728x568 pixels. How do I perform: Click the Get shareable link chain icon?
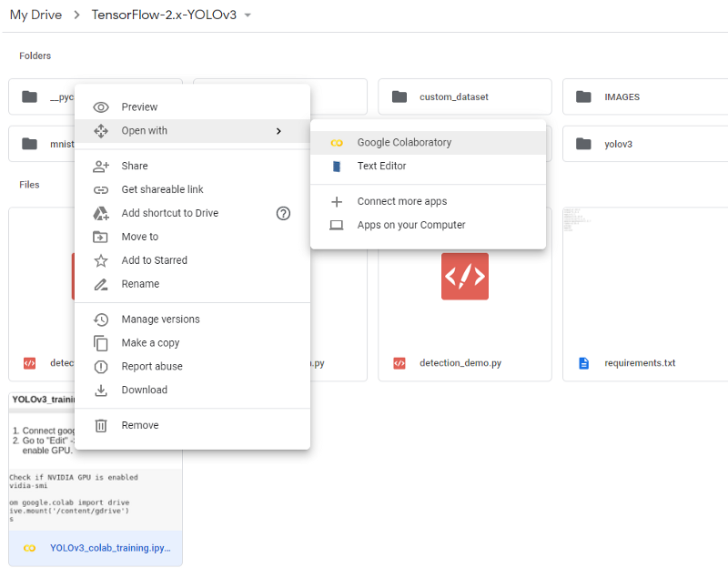pyautogui.click(x=101, y=190)
